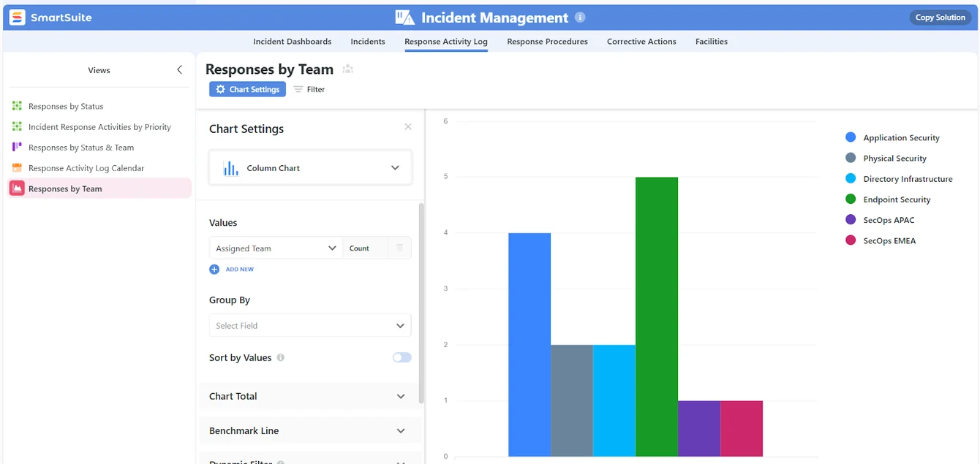Image resolution: width=980 pixels, height=464 pixels.
Task: Click the Application Security legend color dot
Action: [x=851, y=137]
